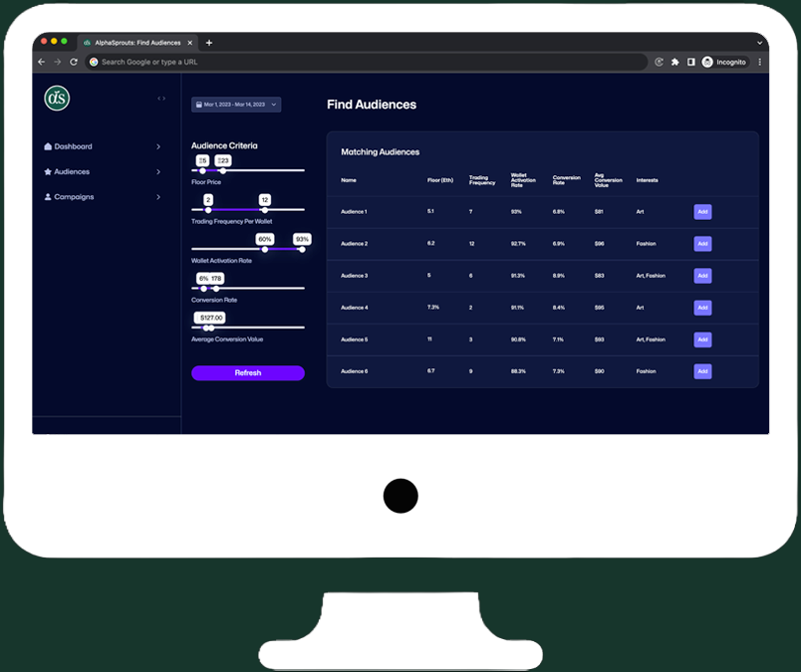Reload the page with the browser refresh icon
The image size is (801, 672).
pos(74,62)
